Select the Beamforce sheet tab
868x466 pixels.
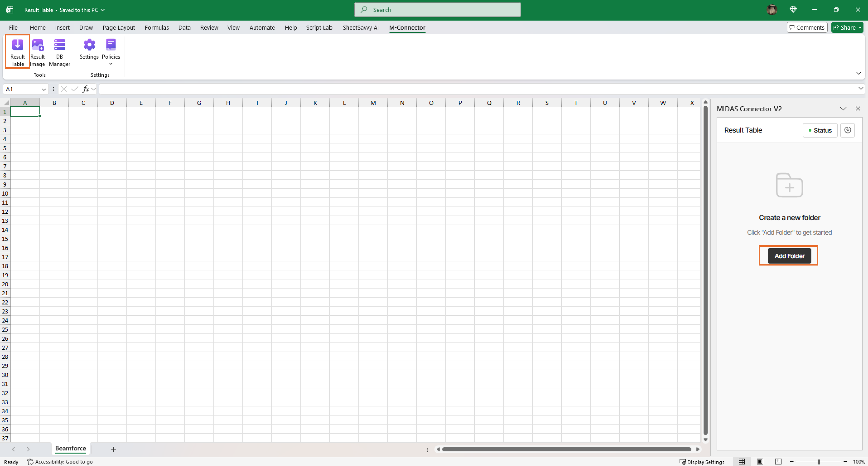tap(70, 449)
